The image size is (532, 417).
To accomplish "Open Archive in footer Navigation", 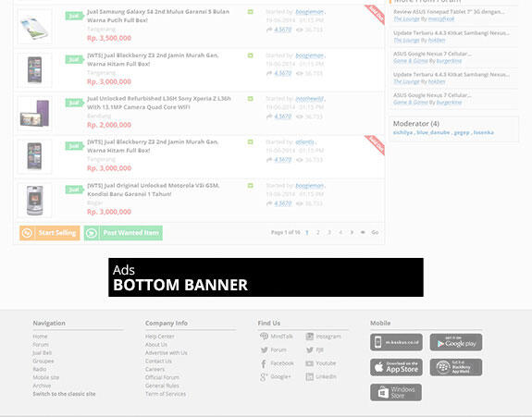I will [x=42, y=386].
